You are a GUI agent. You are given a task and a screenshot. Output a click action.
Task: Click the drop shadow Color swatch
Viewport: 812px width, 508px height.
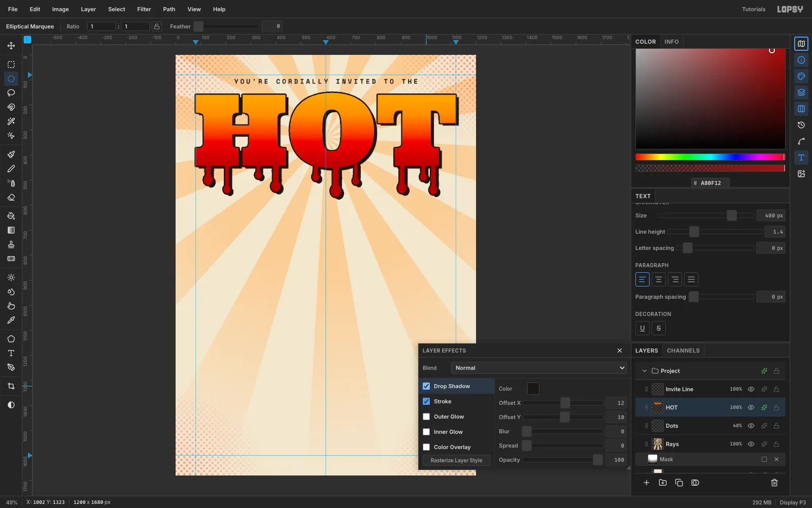[x=533, y=389]
